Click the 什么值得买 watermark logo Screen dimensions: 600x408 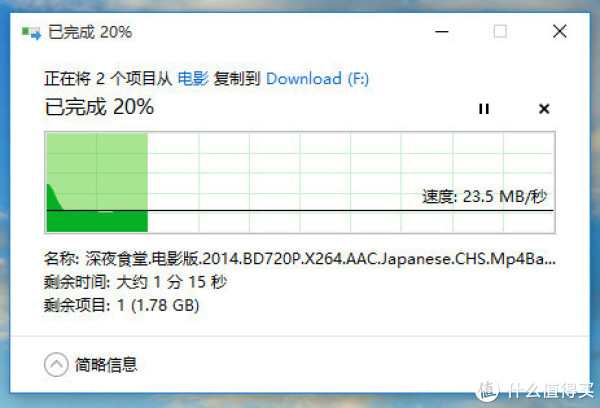pos(534,390)
